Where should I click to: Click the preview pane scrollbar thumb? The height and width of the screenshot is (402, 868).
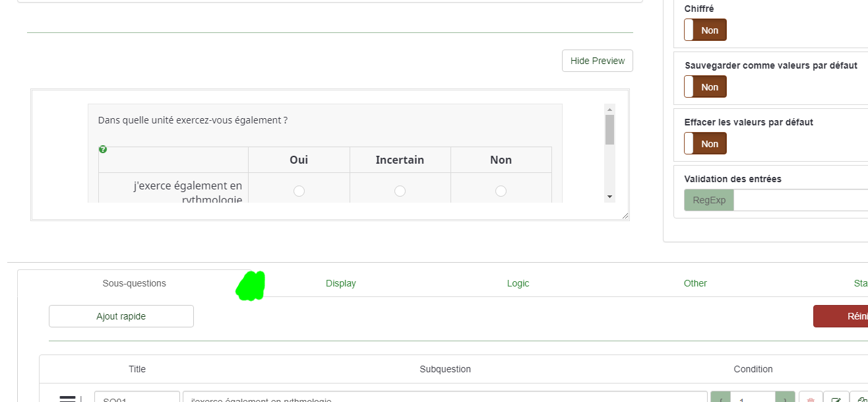point(609,129)
